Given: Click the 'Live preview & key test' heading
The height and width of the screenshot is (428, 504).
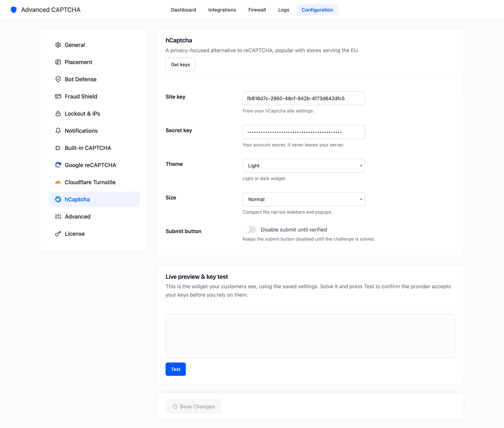Looking at the screenshot, I should (197, 277).
